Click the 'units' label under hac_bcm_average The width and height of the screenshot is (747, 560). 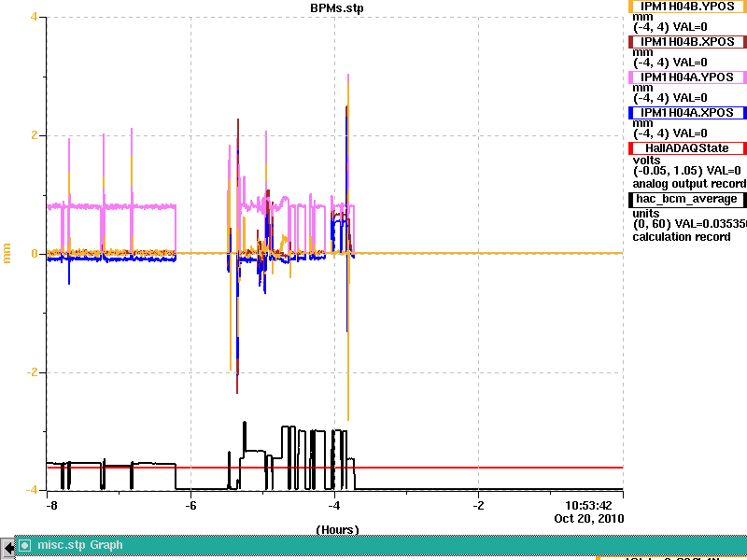tap(646, 214)
